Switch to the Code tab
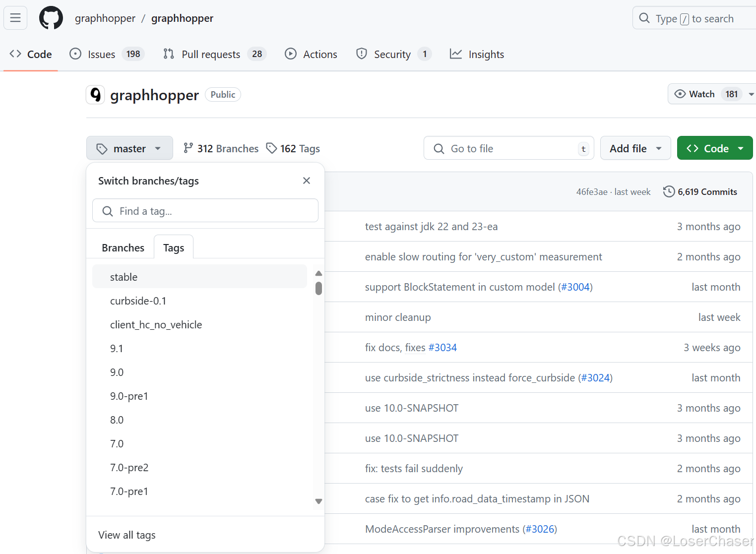 pos(31,54)
